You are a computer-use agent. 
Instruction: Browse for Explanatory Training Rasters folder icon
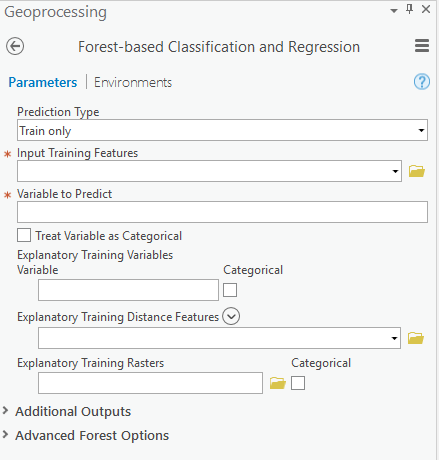(278, 383)
